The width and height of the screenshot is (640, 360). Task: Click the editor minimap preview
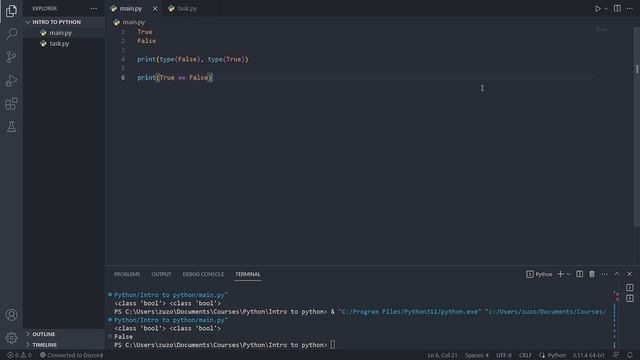click(x=601, y=29)
